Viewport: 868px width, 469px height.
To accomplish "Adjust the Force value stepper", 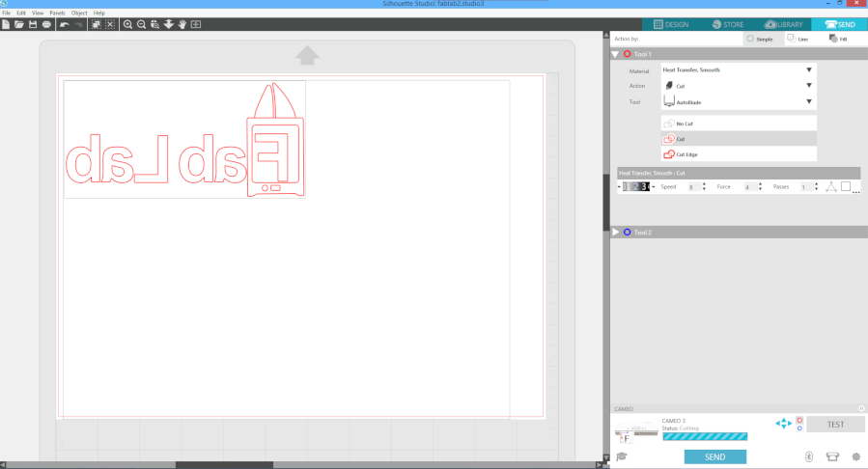I will coord(760,187).
